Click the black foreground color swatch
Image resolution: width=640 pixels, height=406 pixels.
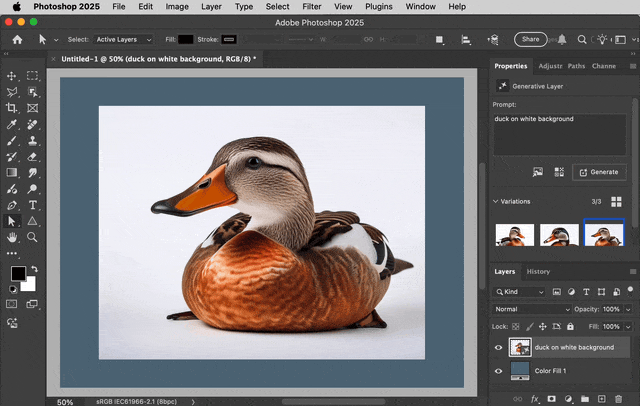[x=18, y=273]
